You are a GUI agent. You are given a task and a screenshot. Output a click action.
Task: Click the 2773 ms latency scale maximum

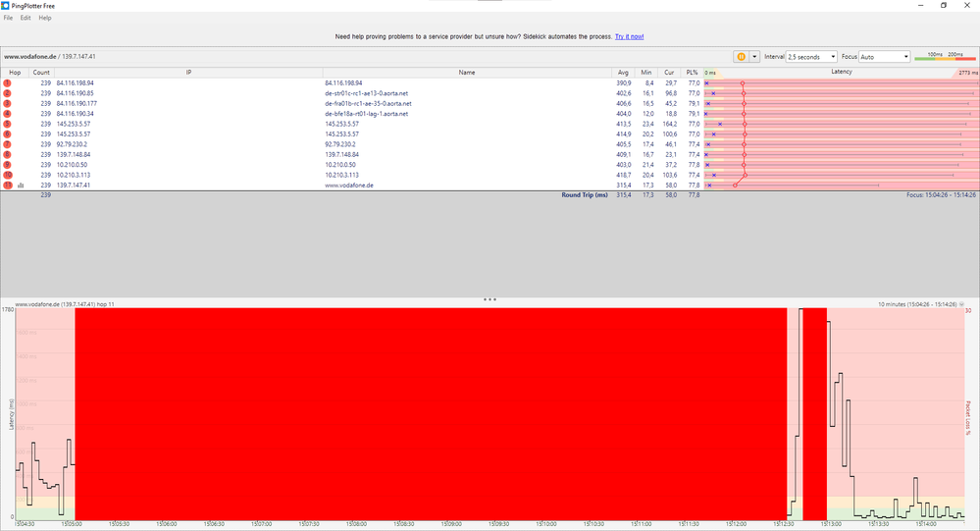(x=968, y=74)
